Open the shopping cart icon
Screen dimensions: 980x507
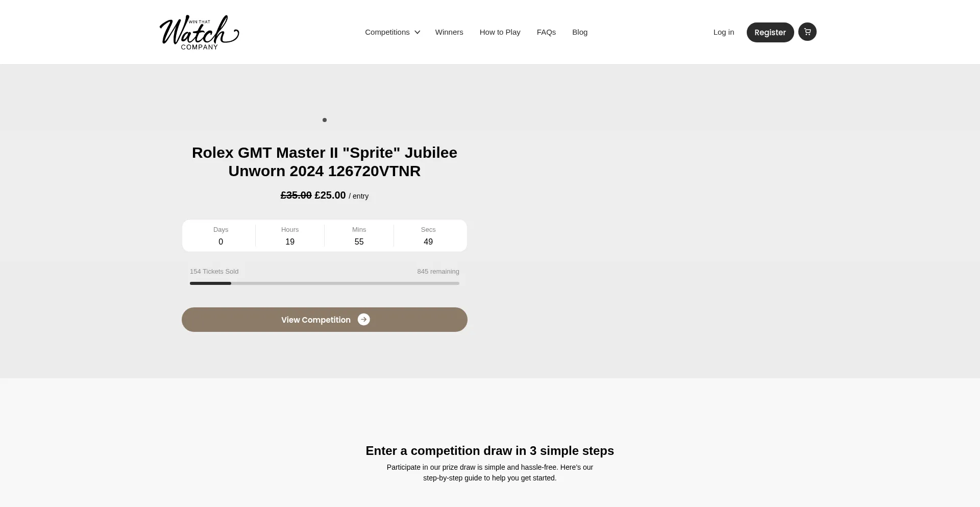807,32
